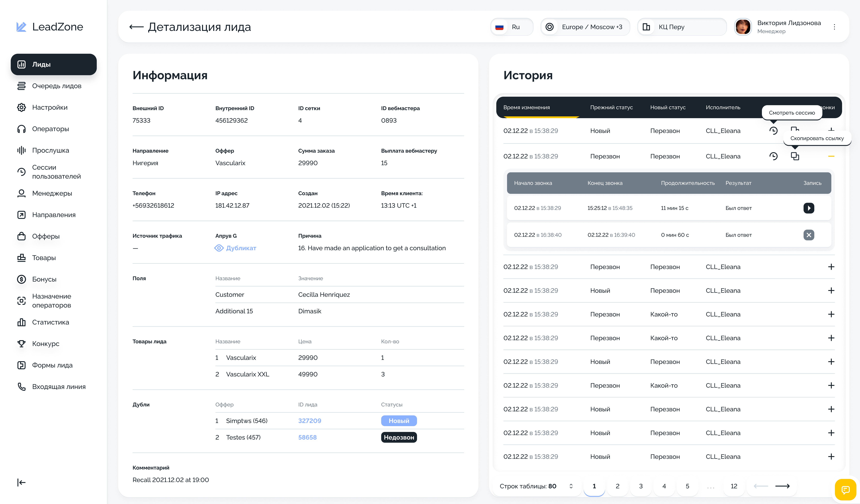Viewport: 860px width, 504px height.
Task: Open Очередь лидов in the sidebar
Action: click(56, 86)
